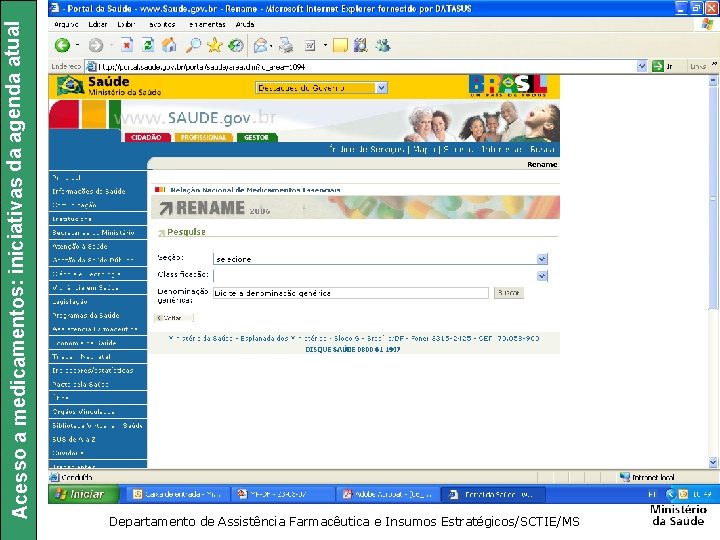
Task: Click the page scrollbar down arrow
Action: click(x=713, y=462)
